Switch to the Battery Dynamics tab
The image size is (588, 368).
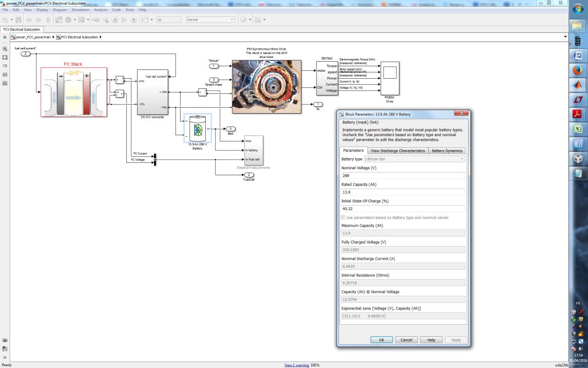[447, 151]
